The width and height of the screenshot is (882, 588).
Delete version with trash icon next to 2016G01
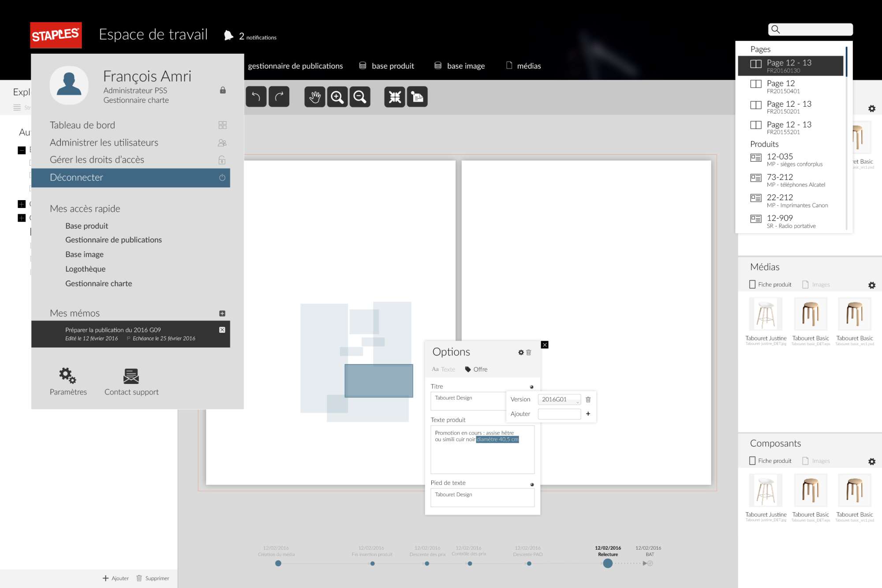588,399
